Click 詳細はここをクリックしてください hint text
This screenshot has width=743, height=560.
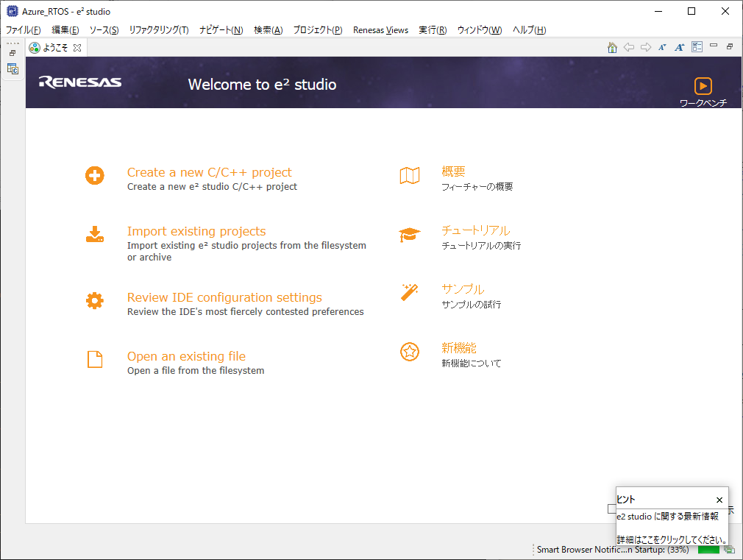coord(672,539)
